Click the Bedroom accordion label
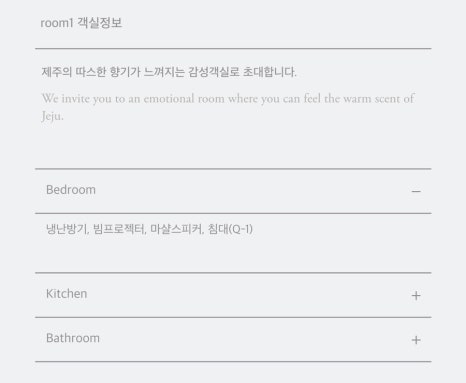This screenshot has width=466, height=383. tap(71, 190)
